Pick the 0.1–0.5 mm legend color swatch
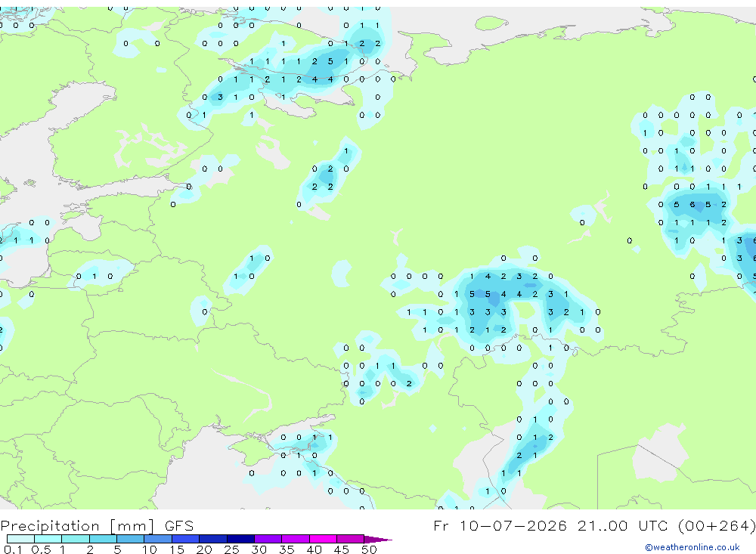This screenshot has height=554, width=756. tap(20, 539)
